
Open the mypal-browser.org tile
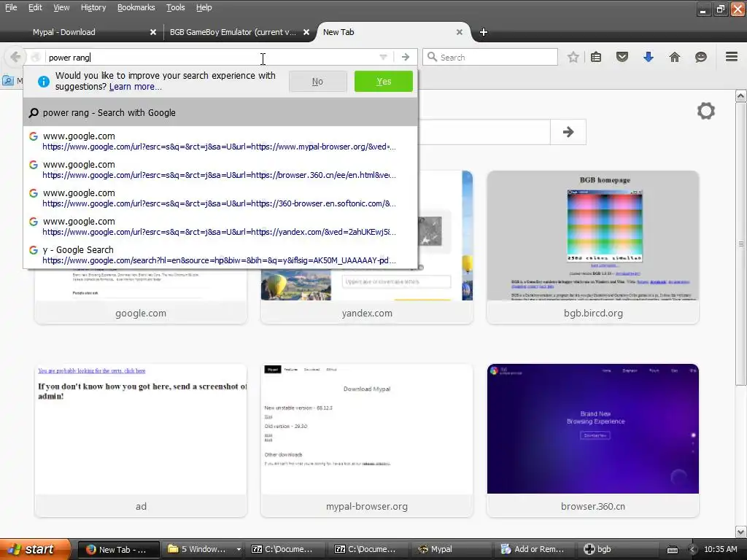(x=367, y=440)
